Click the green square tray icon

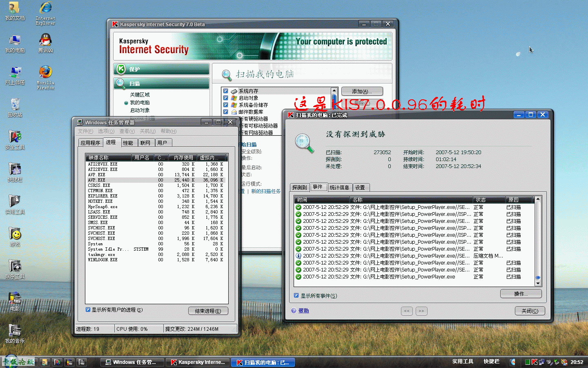[x=527, y=362]
